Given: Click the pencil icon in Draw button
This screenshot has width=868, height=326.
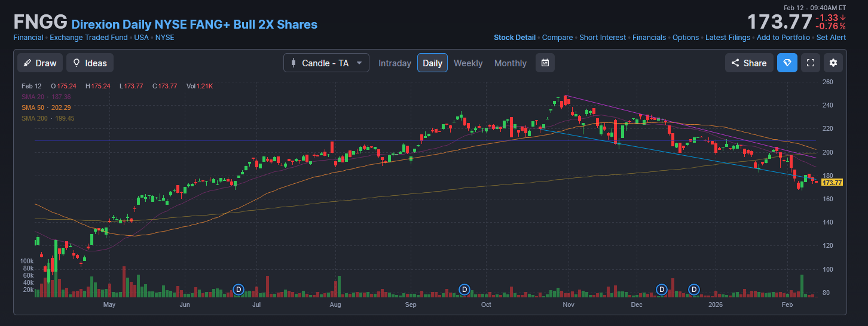Looking at the screenshot, I should (x=27, y=63).
